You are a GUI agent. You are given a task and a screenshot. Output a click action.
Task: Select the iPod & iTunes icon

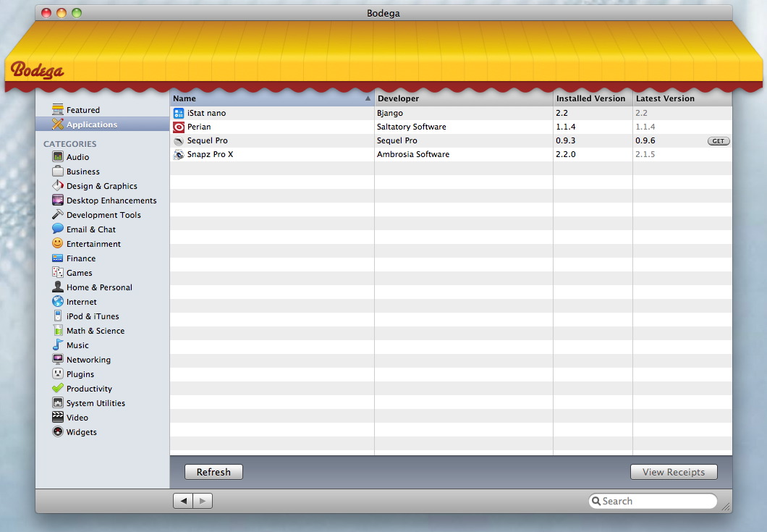point(58,316)
